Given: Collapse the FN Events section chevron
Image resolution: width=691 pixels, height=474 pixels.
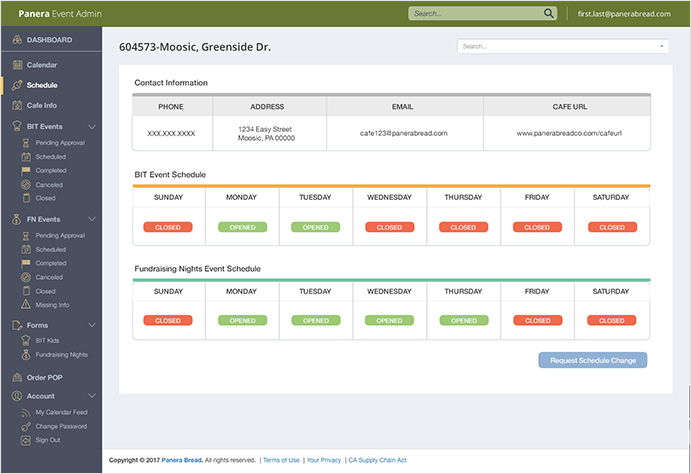Looking at the screenshot, I should [x=92, y=219].
